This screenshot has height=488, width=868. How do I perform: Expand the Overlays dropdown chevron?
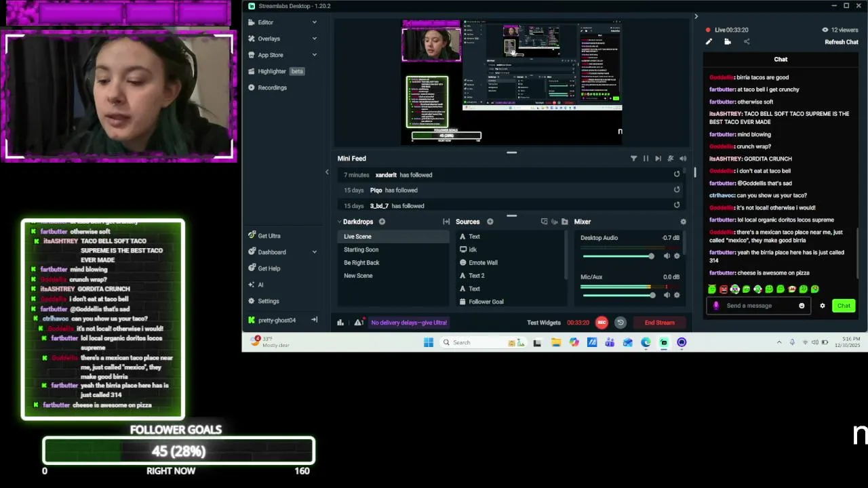(314, 39)
